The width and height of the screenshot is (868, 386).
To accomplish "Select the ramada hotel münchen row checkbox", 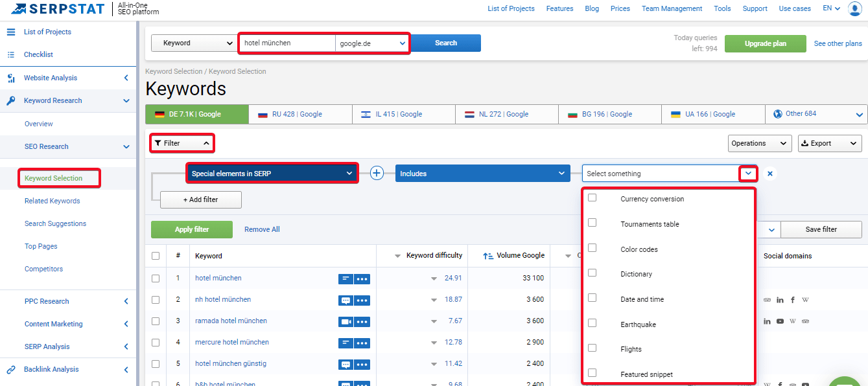I will click(x=156, y=321).
